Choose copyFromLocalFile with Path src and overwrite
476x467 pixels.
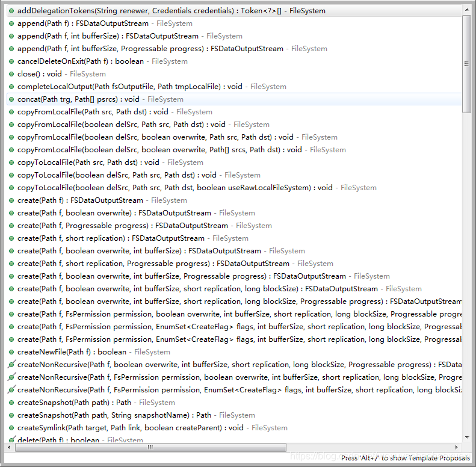(x=233, y=137)
